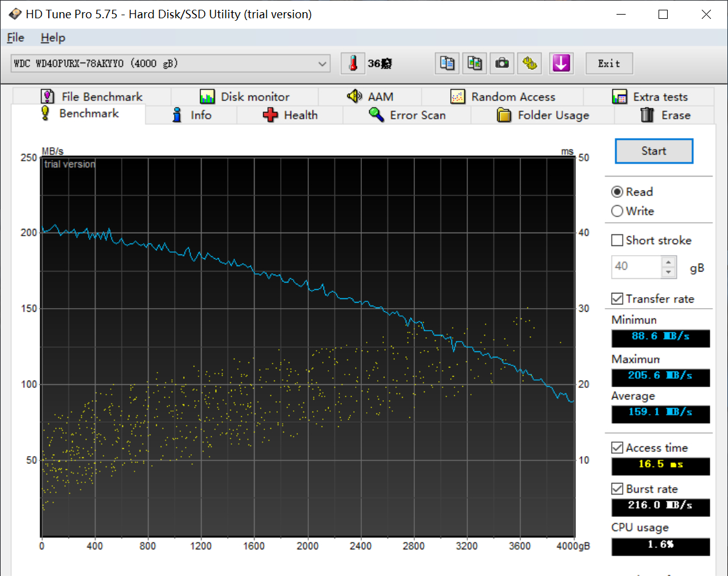Click the 16.5 ms access time value
This screenshot has width=728, height=576.
click(x=660, y=465)
